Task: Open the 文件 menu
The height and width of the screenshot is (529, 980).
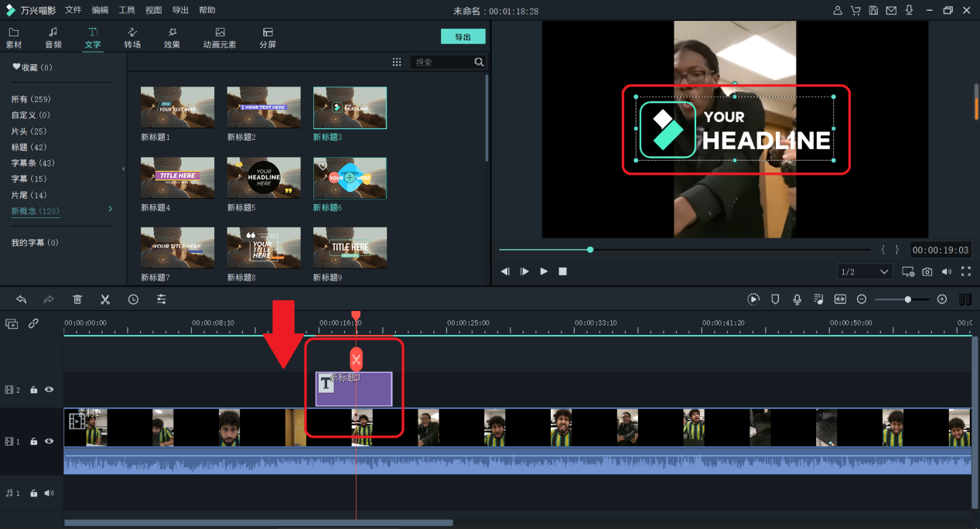Action: pos(73,10)
